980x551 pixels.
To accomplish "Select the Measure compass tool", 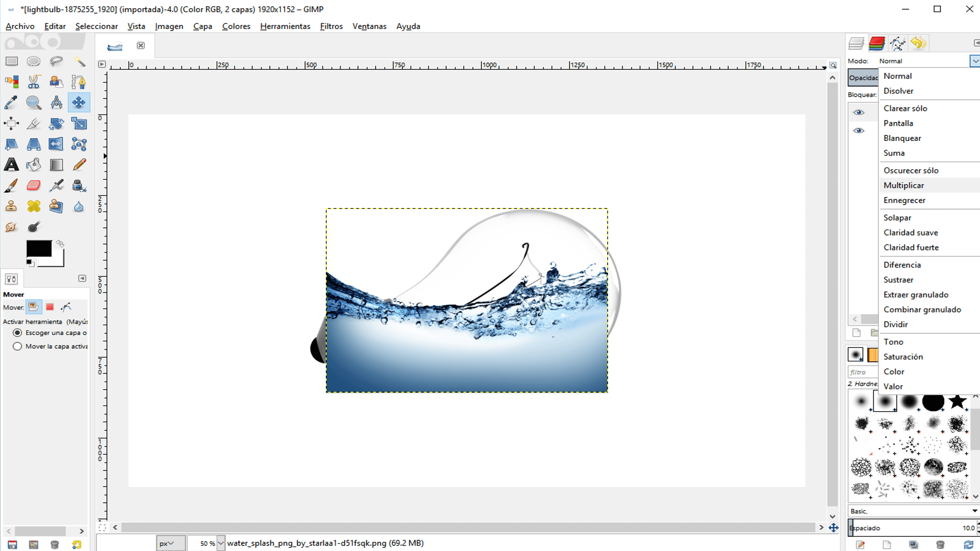I will 56,102.
